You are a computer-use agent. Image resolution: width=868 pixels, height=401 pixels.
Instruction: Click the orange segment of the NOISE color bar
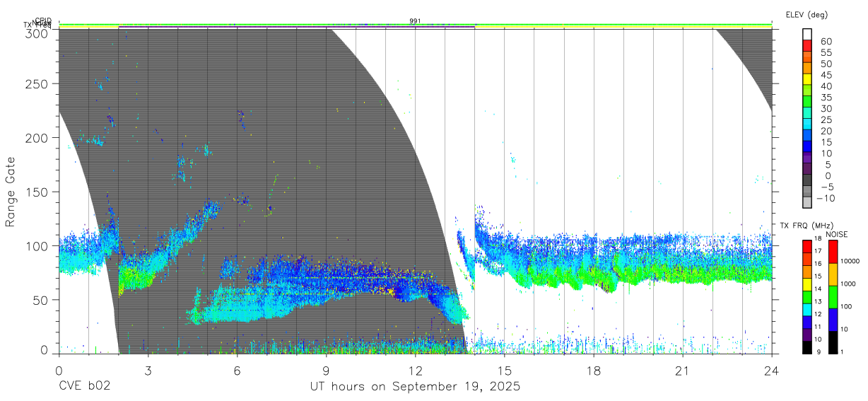tap(833, 274)
